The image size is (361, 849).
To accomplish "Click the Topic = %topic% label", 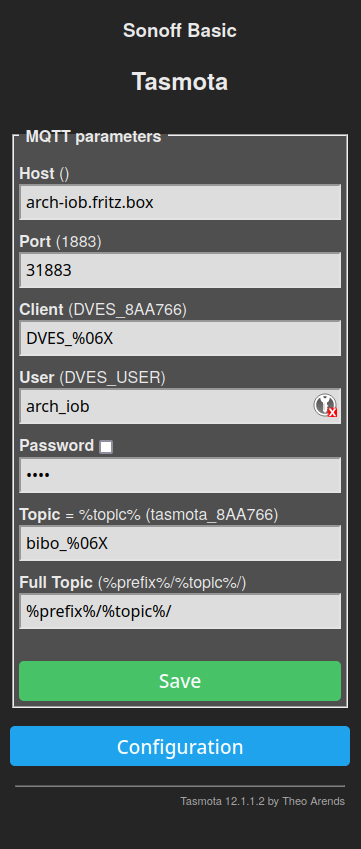I will pyautogui.click(x=149, y=514).
